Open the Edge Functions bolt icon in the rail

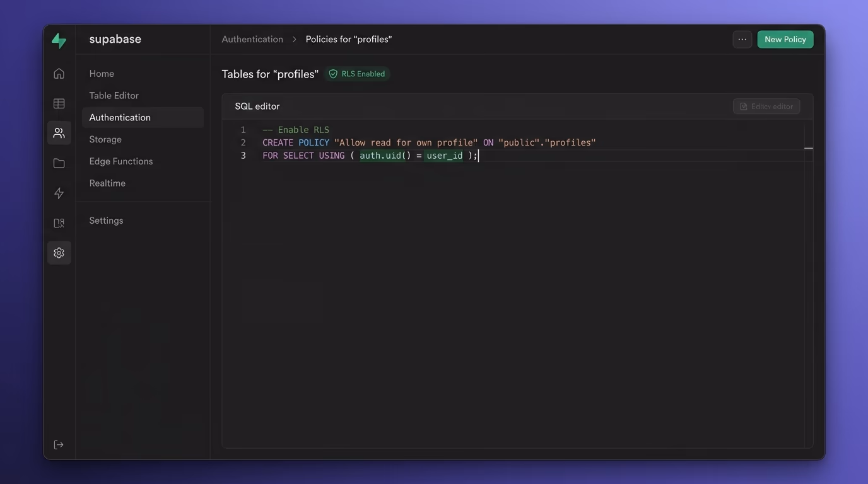pos(59,193)
